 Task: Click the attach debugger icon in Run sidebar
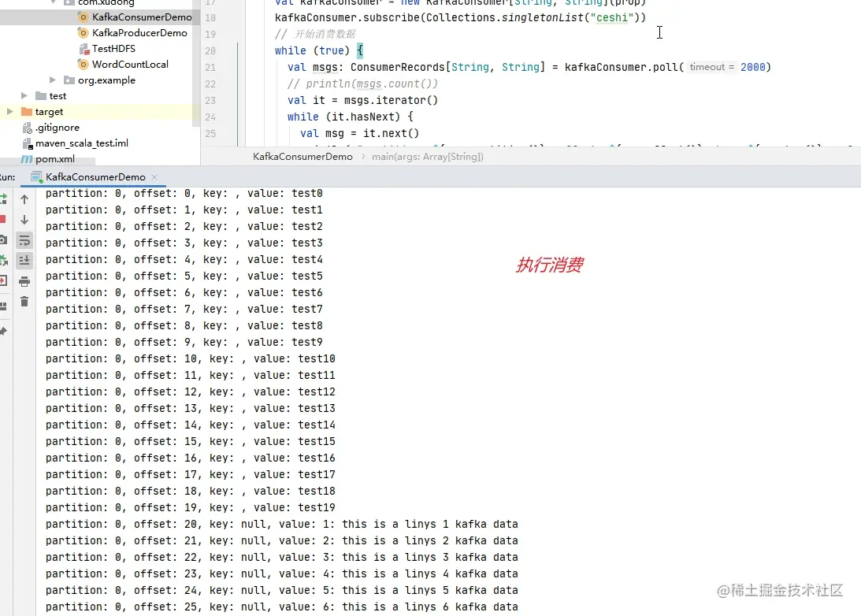tap(2, 260)
